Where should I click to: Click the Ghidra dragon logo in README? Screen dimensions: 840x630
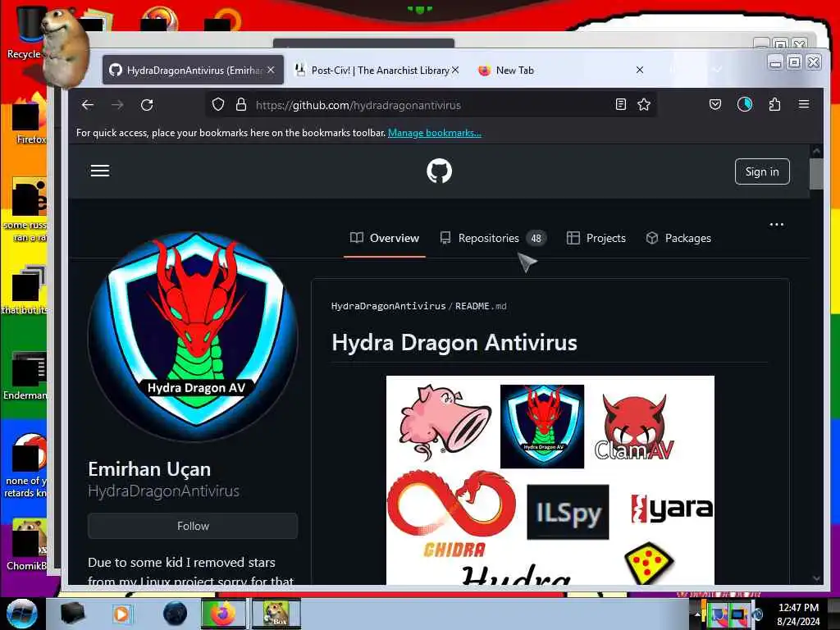(452, 514)
